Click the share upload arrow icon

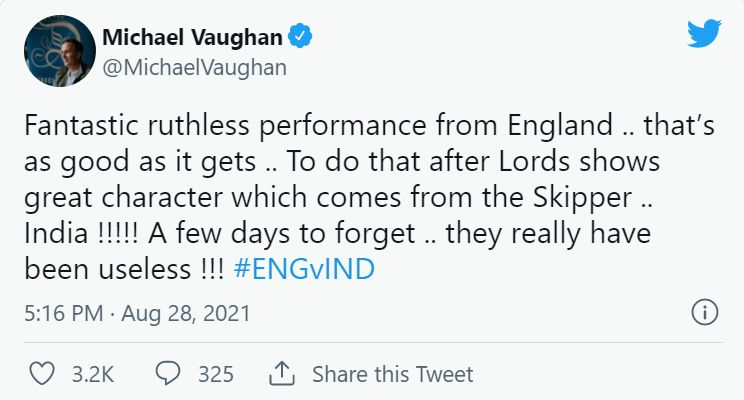[282, 374]
